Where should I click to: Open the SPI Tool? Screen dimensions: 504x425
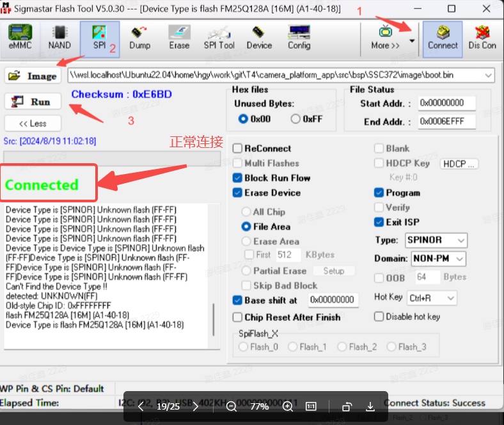[x=219, y=38]
